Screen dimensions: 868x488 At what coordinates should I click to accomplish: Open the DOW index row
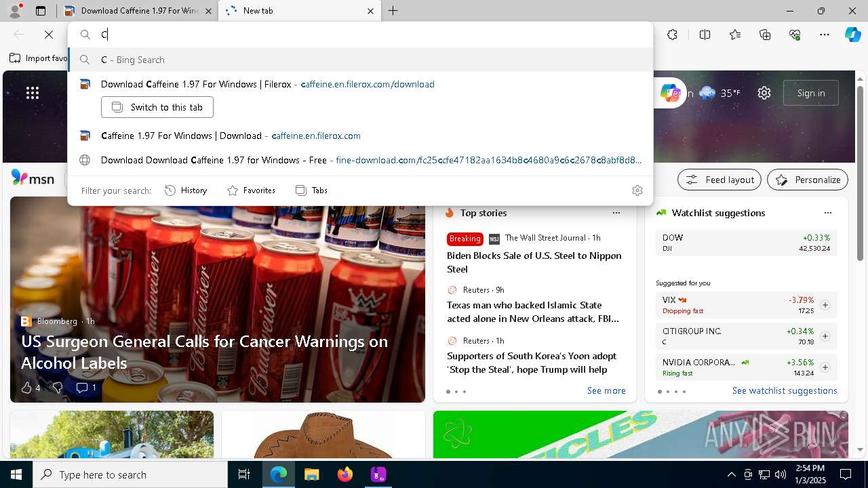(746, 243)
